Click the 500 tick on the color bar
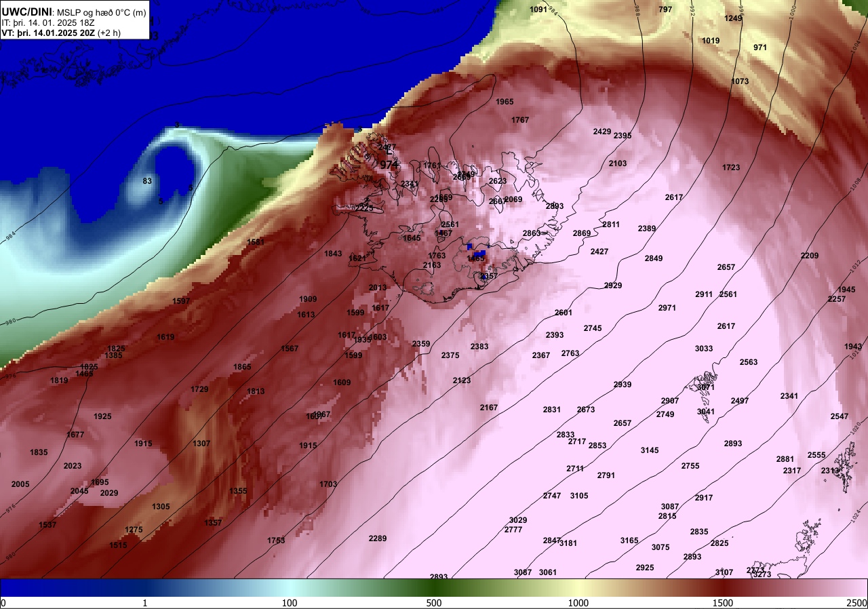The width and height of the screenshot is (868, 609). [x=434, y=603]
